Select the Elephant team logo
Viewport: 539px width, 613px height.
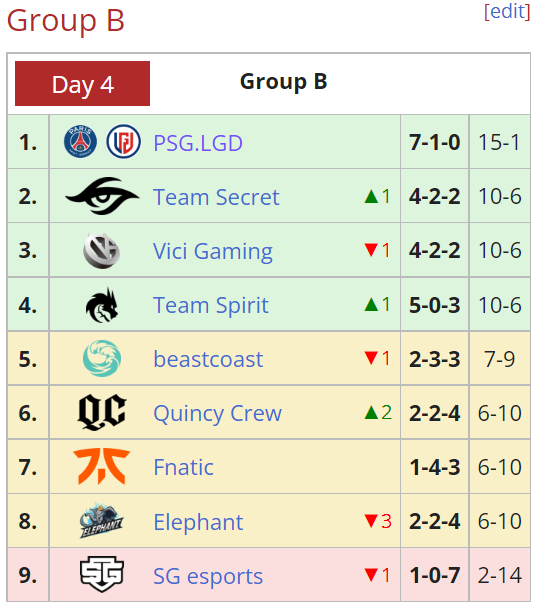(x=102, y=521)
